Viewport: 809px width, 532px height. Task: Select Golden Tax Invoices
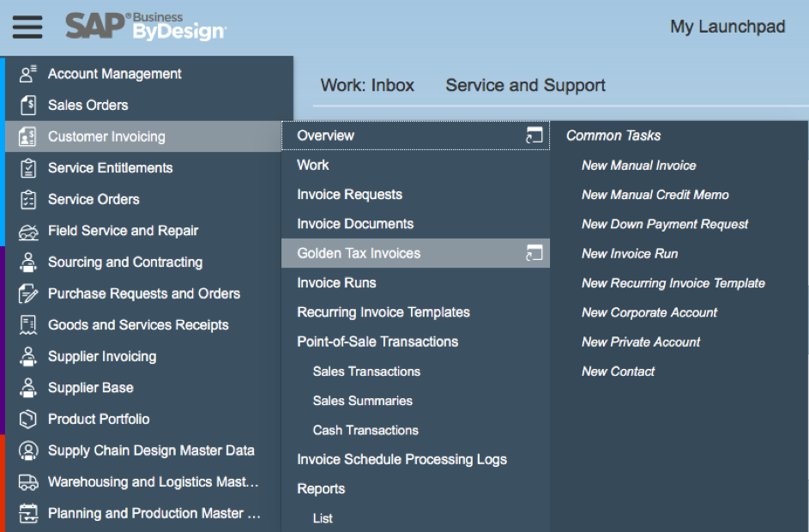[x=359, y=253]
